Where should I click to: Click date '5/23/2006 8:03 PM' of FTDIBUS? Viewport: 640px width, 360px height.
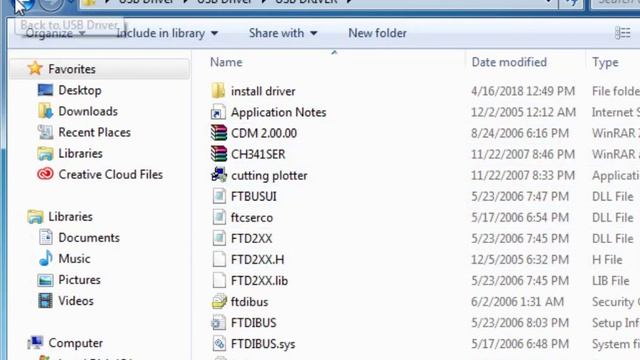pyautogui.click(x=520, y=323)
